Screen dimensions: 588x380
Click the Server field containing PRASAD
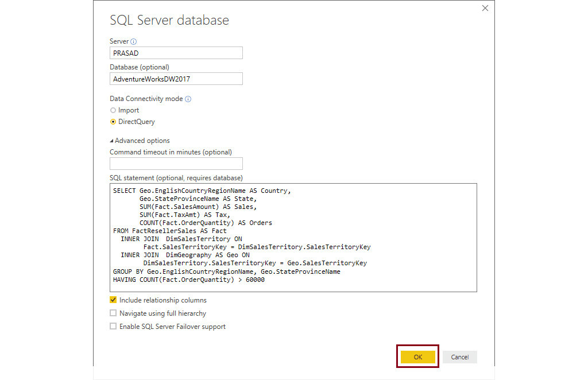176,52
